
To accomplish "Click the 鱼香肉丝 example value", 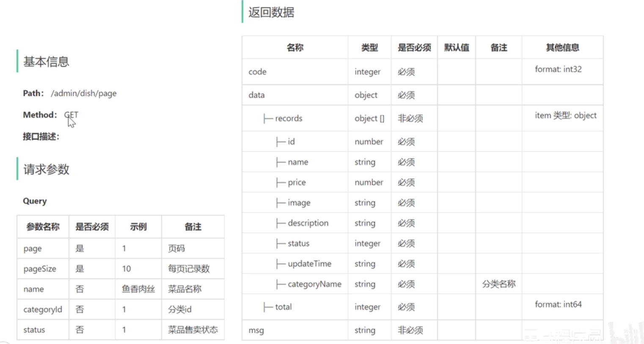I will [x=138, y=289].
